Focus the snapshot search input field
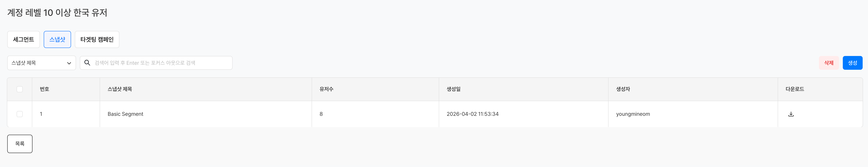The width and height of the screenshot is (868, 167). (162, 63)
